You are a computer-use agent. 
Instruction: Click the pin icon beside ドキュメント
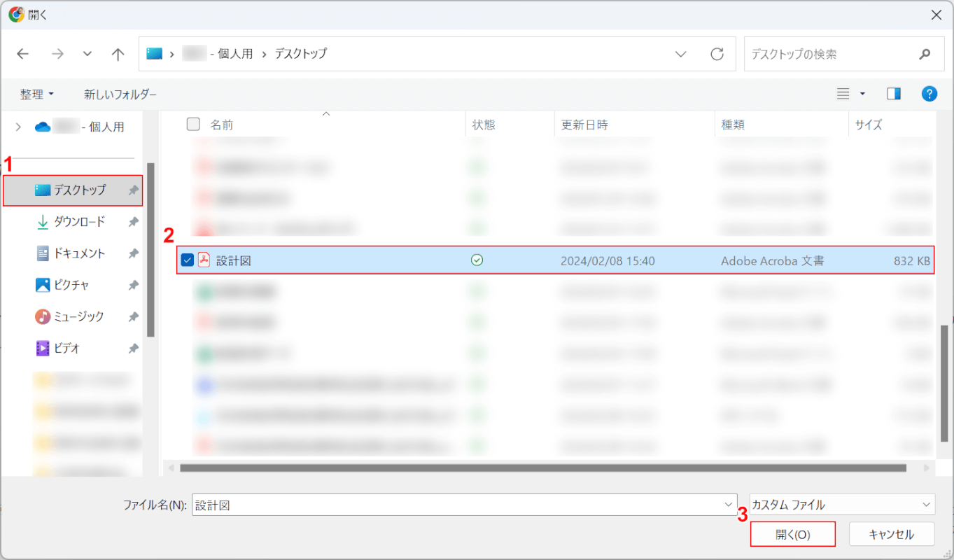coord(133,253)
